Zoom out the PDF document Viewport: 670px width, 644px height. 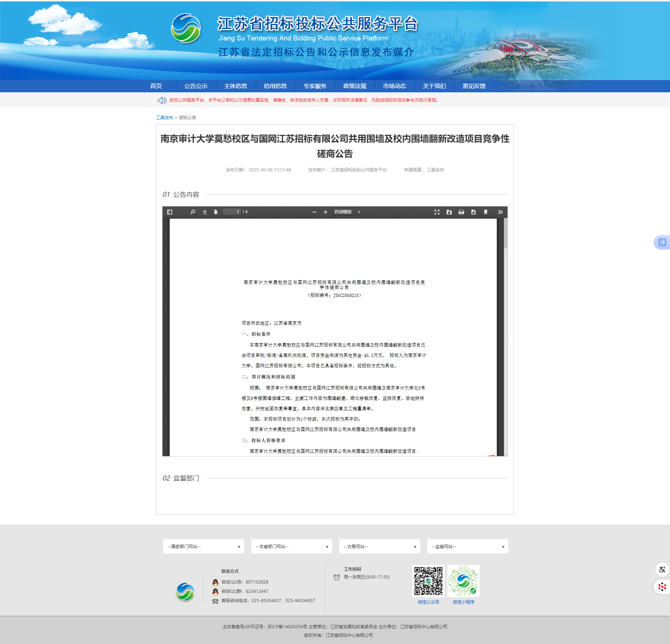[x=314, y=212]
